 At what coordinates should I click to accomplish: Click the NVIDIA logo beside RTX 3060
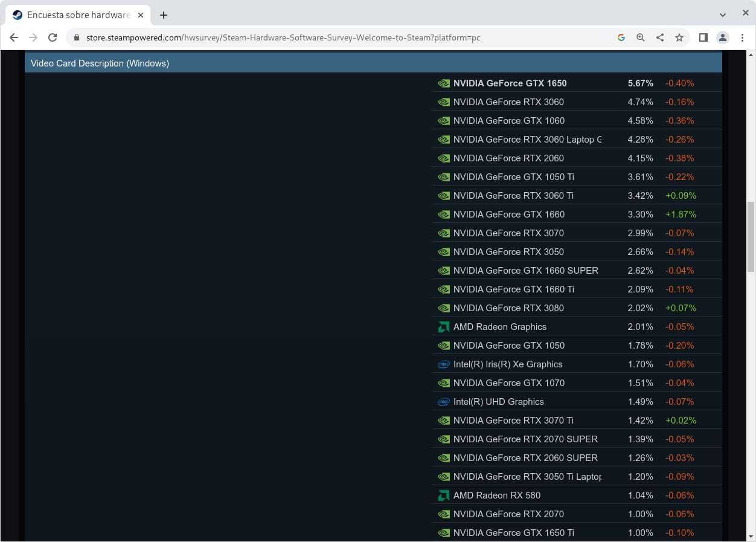[444, 102]
